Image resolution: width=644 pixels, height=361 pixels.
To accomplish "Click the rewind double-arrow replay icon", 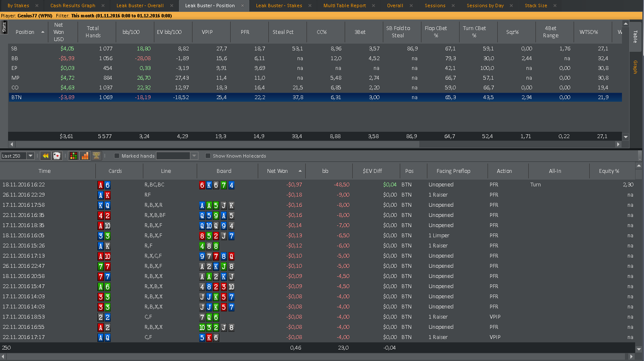I will tap(45, 156).
